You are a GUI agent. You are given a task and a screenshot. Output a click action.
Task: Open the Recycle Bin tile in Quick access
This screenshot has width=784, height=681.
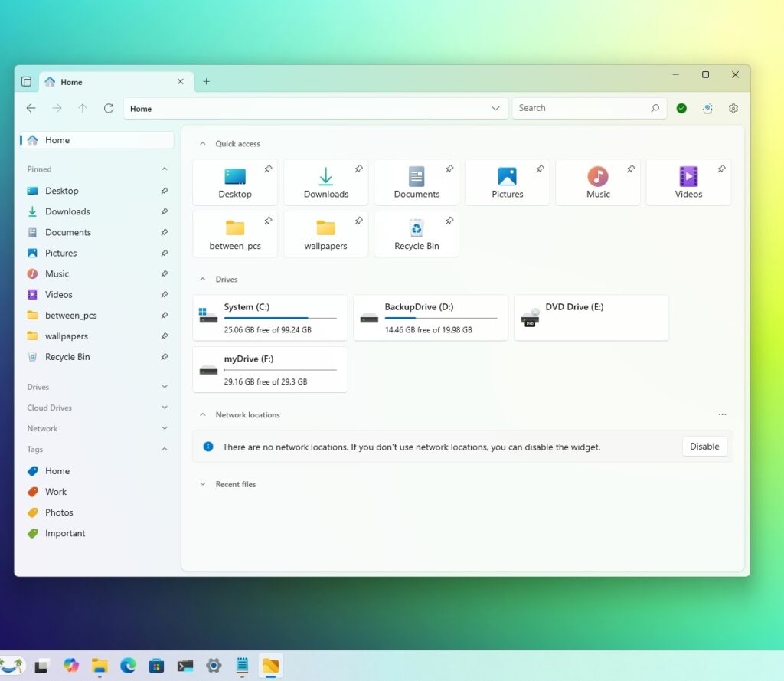point(416,234)
